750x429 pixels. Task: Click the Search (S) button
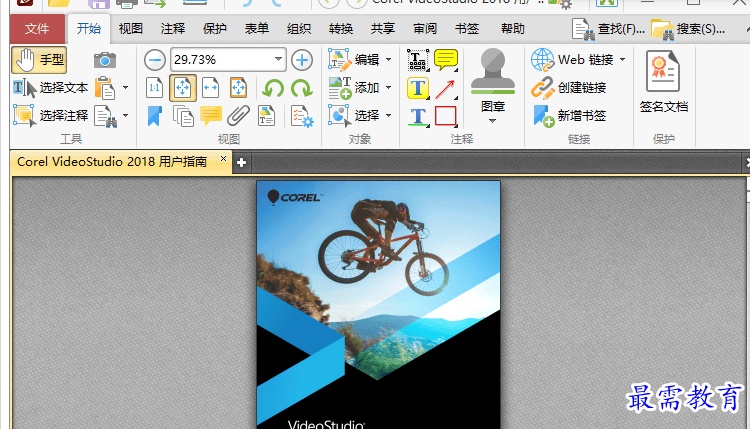(x=688, y=29)
